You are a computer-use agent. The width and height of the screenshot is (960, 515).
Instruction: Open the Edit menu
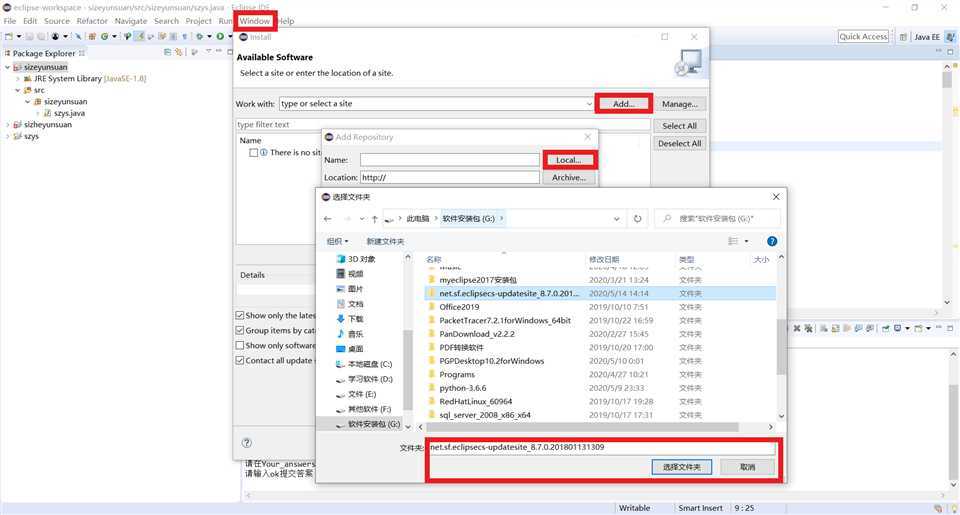(30, 21)
